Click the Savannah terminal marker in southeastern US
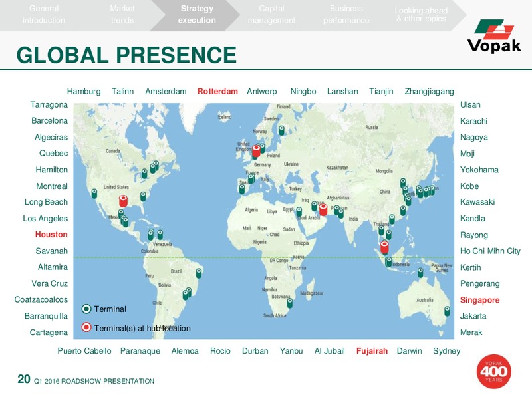 tap(143, 196)
